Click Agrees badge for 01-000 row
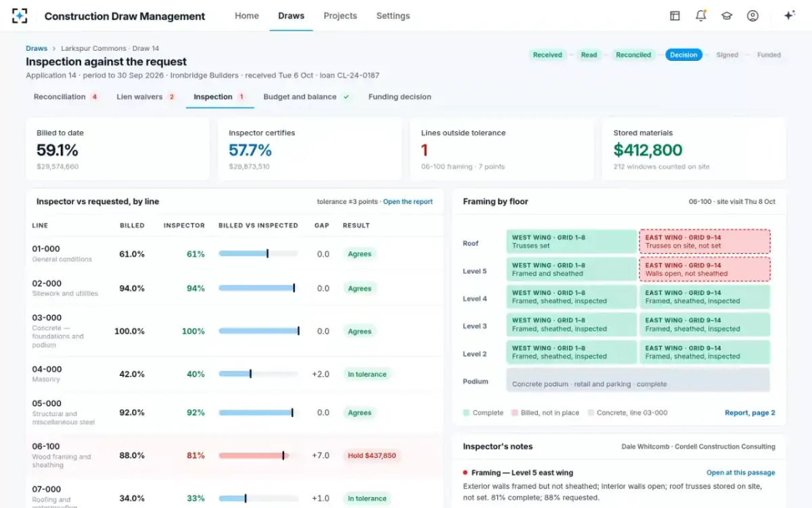The image size is (812, 508). click(x=359, y=254)
